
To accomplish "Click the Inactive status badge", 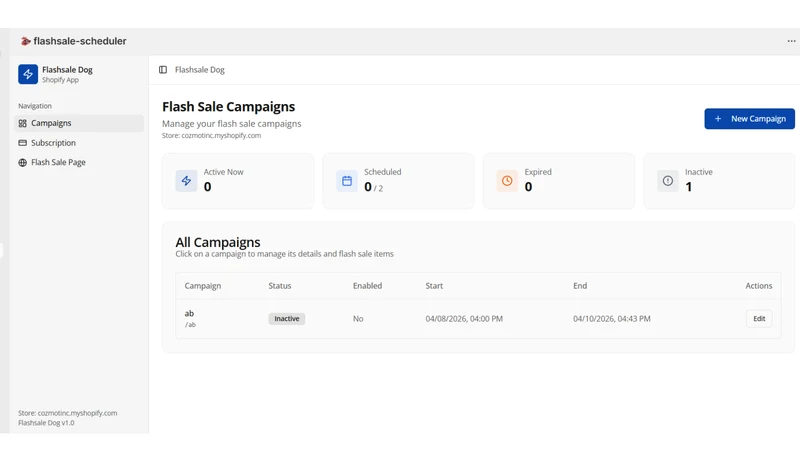I will click(x=287, y=319).
